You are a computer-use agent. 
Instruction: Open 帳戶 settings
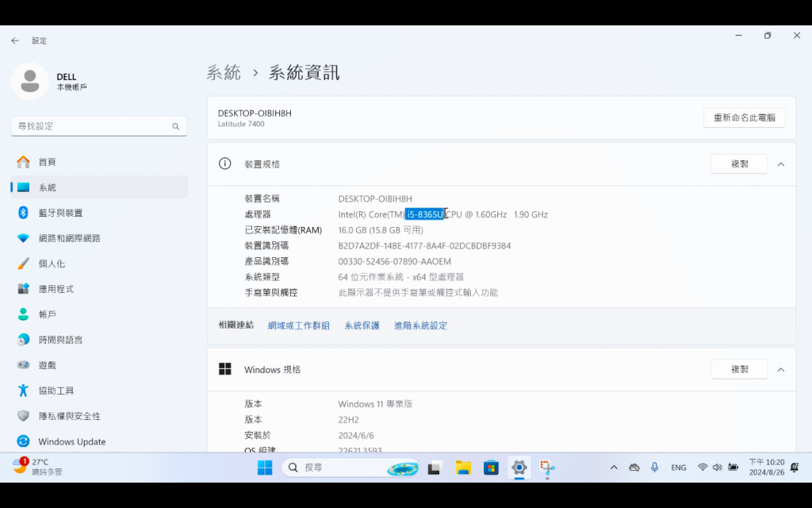pyautogui.click(x=99, y=314)
